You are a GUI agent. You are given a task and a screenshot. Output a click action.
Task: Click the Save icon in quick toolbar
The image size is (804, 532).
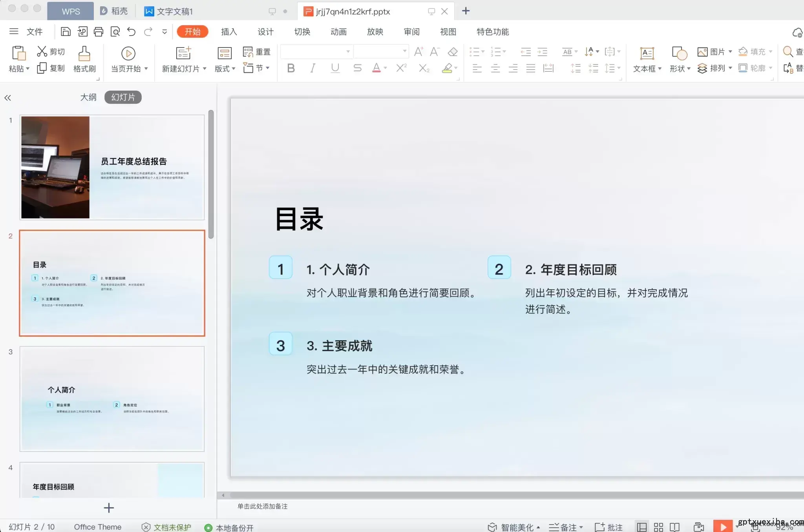(66, 32)
